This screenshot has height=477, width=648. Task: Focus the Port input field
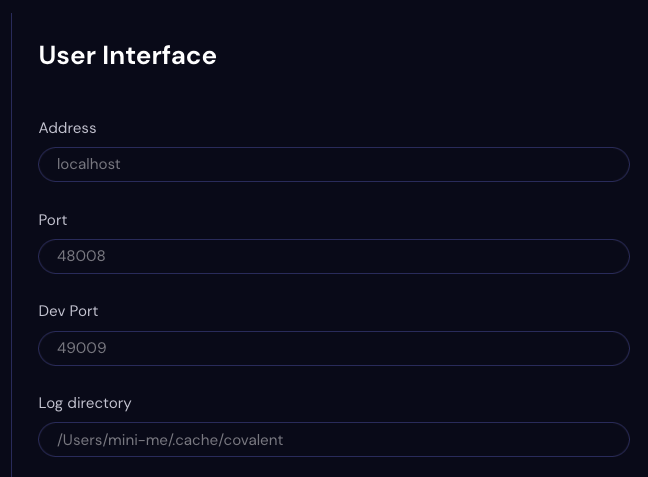334,256
